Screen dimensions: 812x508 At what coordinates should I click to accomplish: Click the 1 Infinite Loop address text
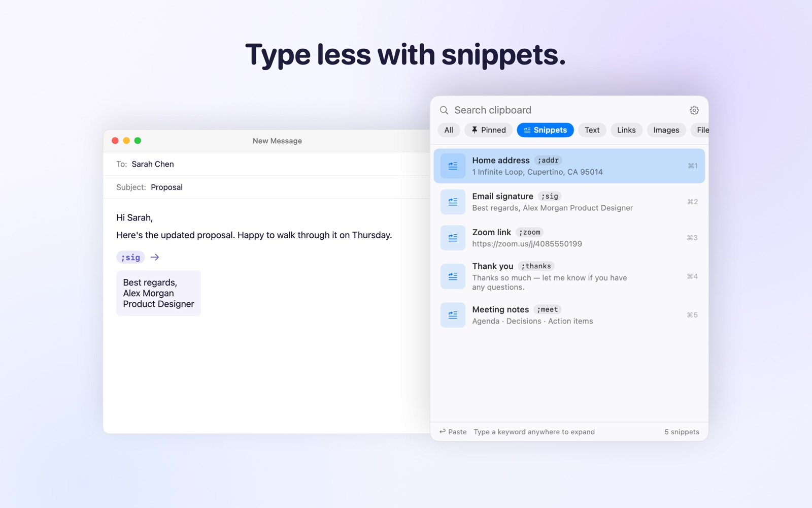coord(537,172)
